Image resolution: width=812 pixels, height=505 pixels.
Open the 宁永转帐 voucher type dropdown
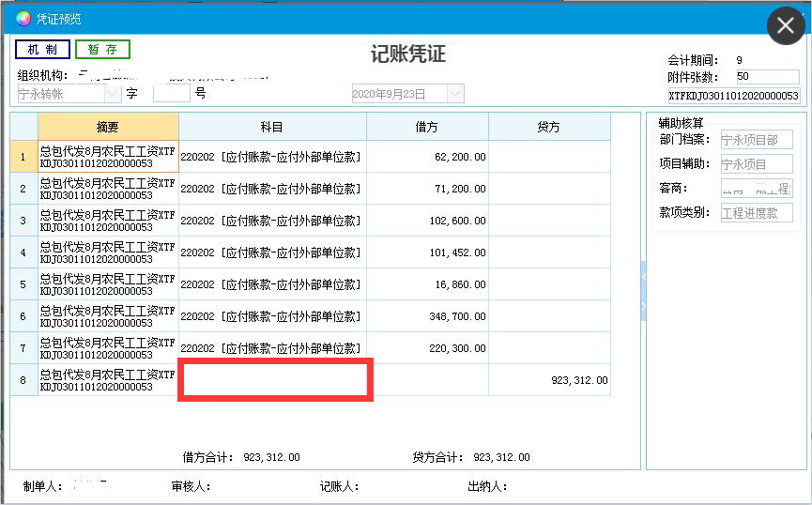[x=113, y=94]
